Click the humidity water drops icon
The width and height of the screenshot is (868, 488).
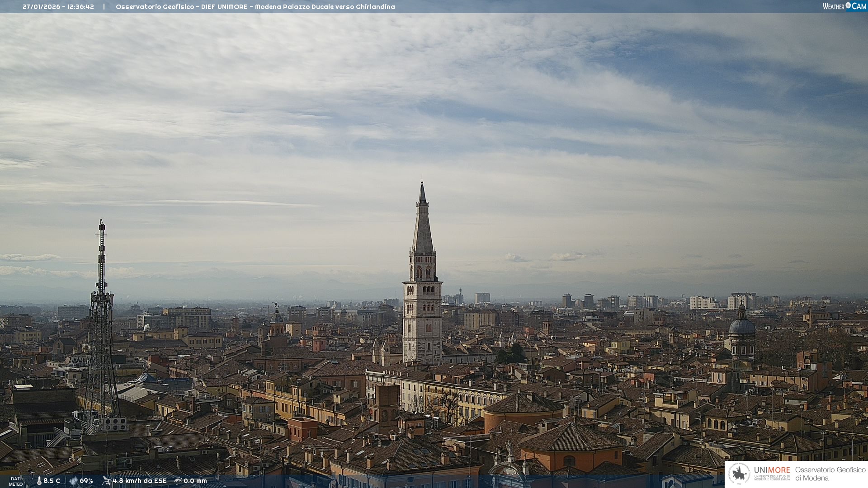(x=73, y=481)
